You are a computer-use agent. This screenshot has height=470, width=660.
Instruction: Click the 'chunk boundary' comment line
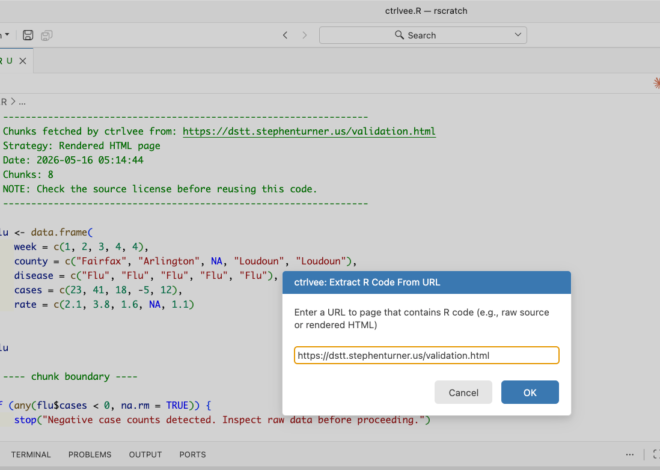(x=70, y=377)
